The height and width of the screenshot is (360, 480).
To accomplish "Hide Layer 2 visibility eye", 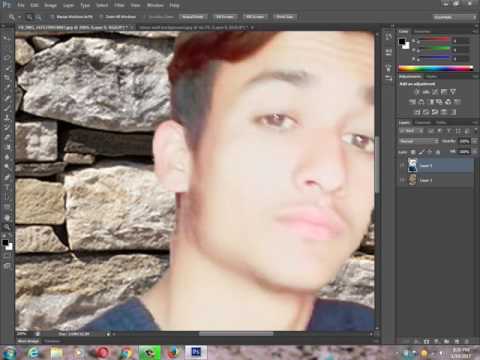I will tap(402, 166).
